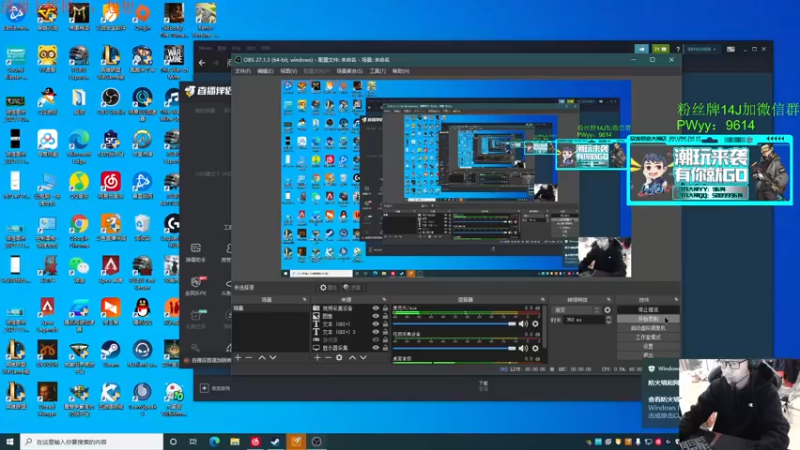Open the scene transition type dropdown
The height and width of the screenshot is (450, 800).
(x=578, y=310)
